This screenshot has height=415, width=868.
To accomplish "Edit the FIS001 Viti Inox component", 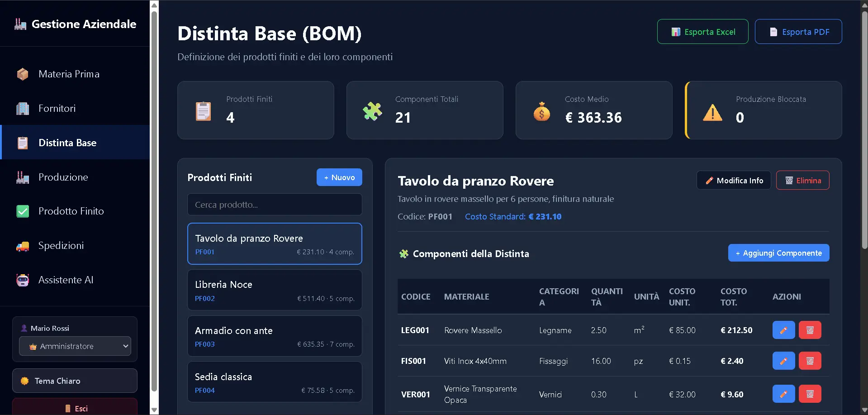I will [783, 361].
